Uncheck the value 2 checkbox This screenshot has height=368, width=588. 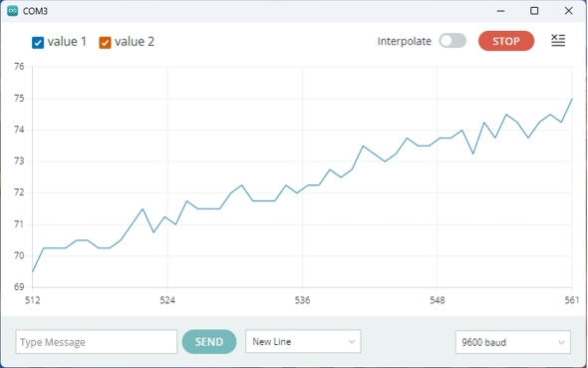tap(105, 43)
